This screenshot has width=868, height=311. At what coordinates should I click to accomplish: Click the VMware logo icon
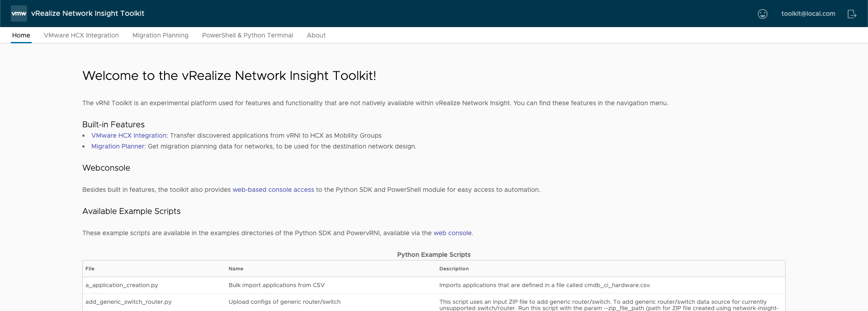[19, 14]
